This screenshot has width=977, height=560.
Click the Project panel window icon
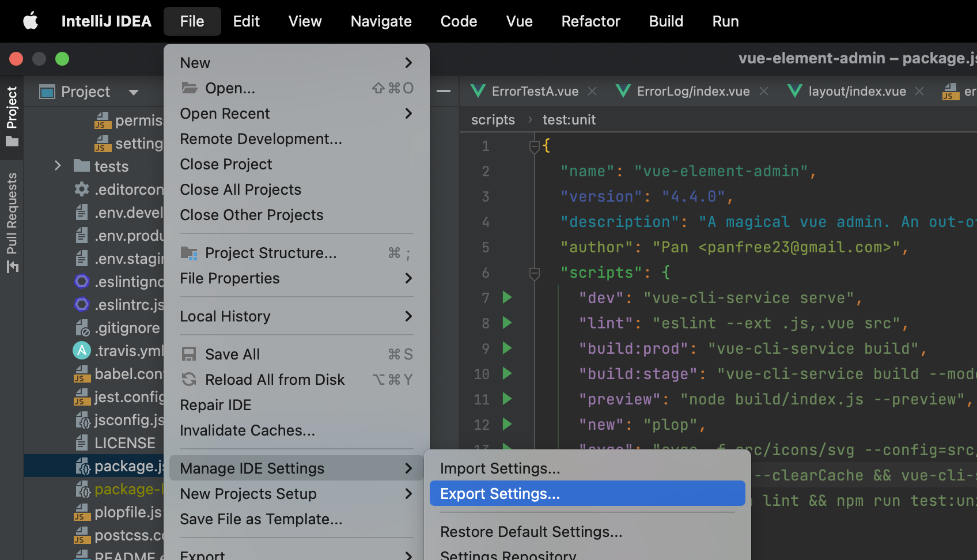(47, 92)
